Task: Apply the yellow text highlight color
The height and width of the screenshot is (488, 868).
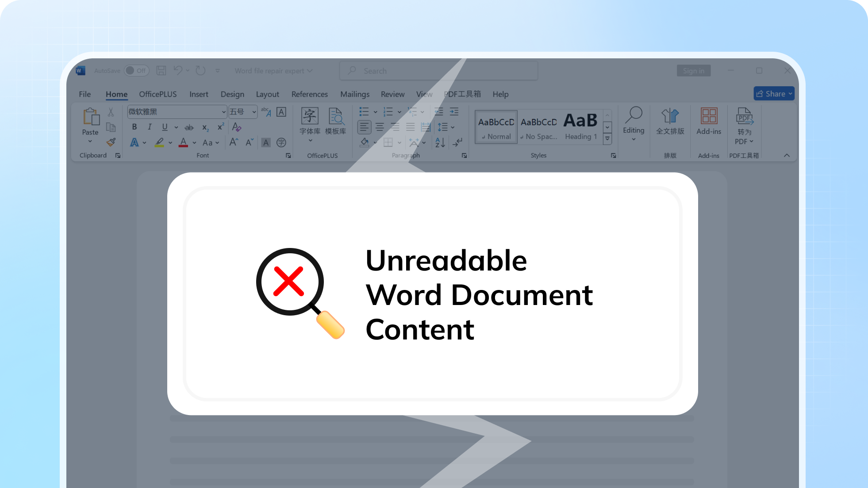Action: point(159,142)
